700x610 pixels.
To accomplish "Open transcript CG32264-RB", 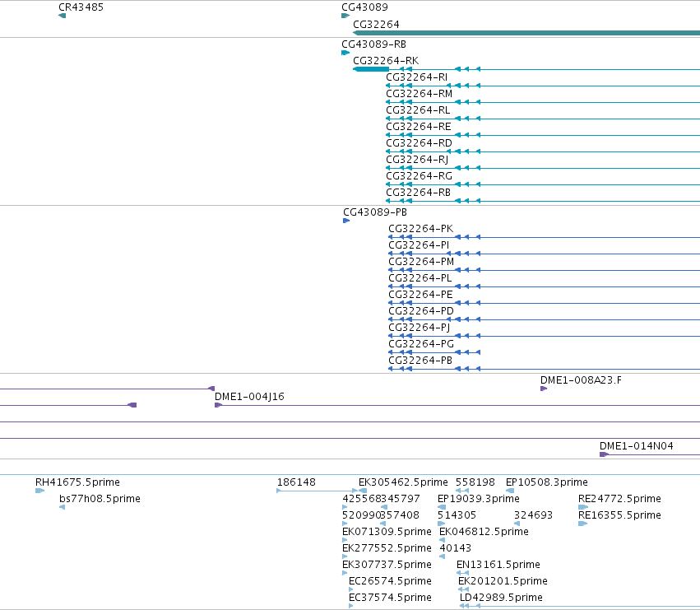I will click(419, 193).
